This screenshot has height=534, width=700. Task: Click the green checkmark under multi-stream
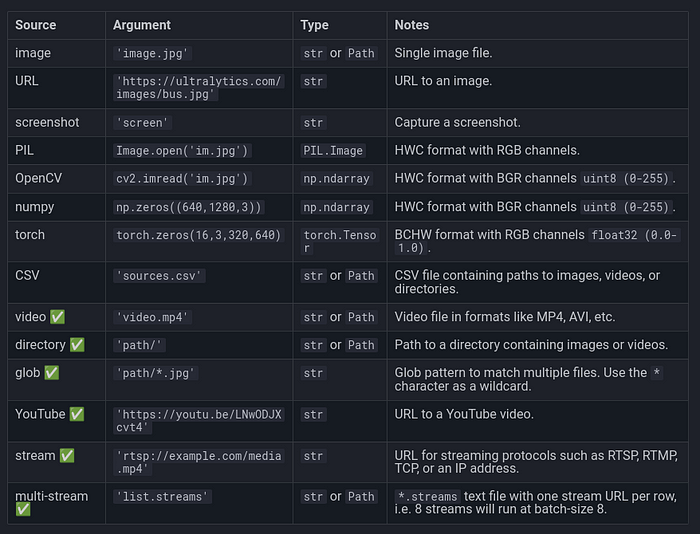click(x=23, y=510)
